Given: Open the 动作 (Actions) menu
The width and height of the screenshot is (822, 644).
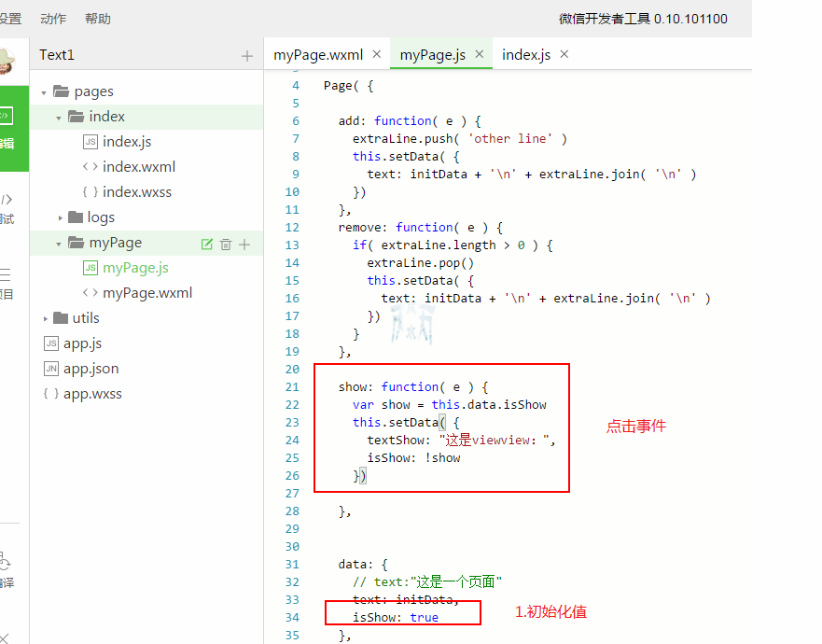Looking at the screenshot, I should coord(53,19).
